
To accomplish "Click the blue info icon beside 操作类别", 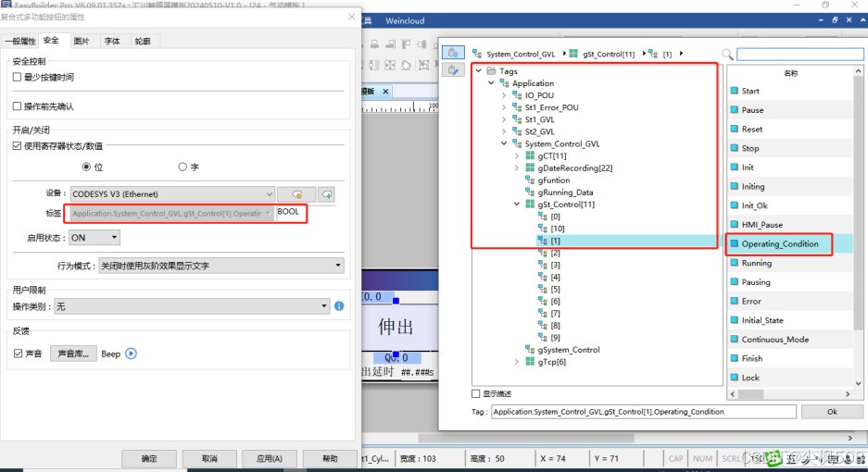I will pos(339,306).
